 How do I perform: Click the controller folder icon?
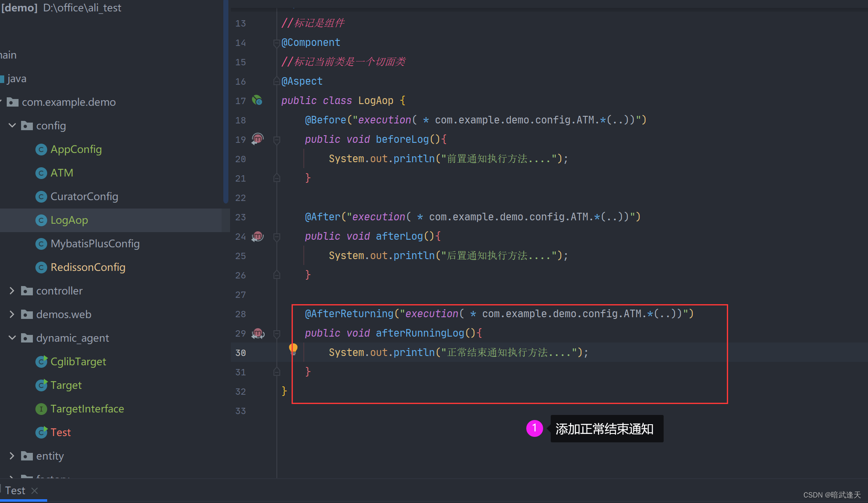(27, 291)
